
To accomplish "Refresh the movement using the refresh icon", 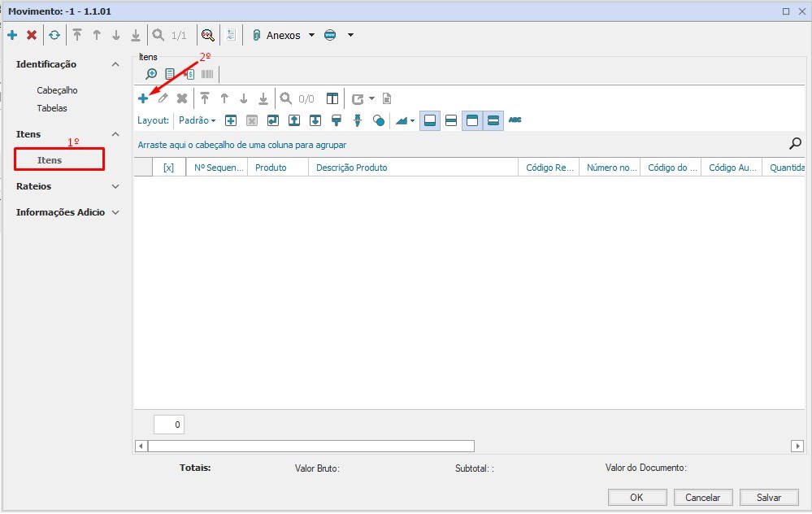I will pos(54,35).
